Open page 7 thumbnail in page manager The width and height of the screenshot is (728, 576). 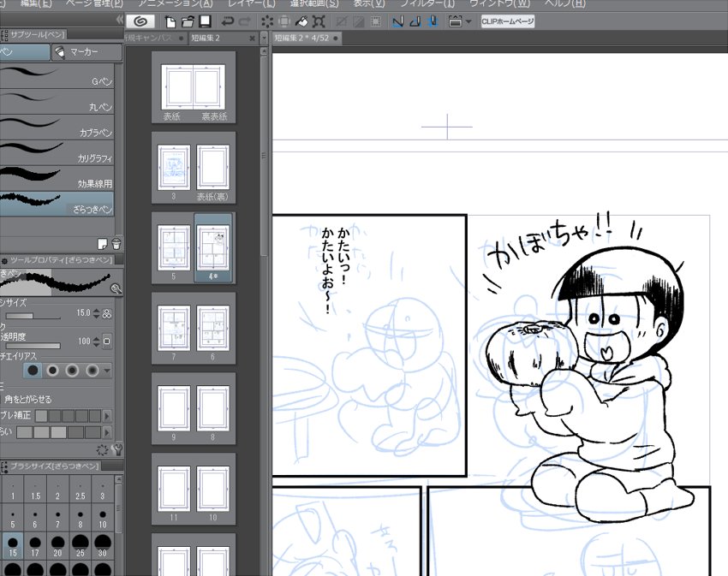(x=174, y=329)
